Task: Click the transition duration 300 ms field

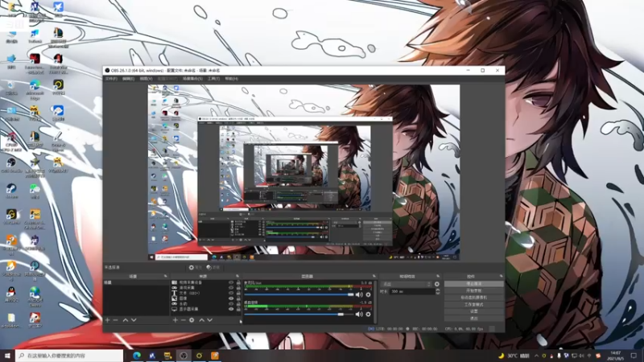Action: [412, 291]
